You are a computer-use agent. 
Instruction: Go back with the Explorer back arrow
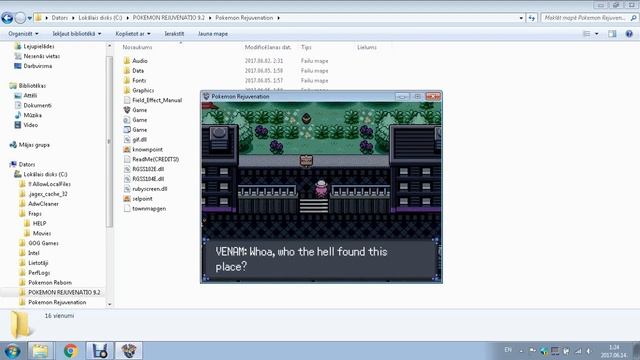(x=7, y=18)
